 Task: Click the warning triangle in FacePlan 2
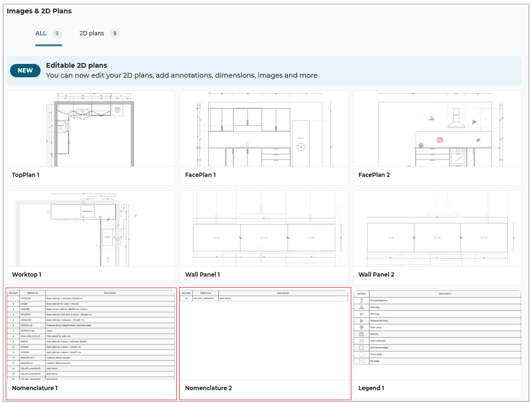click(431, 118)
